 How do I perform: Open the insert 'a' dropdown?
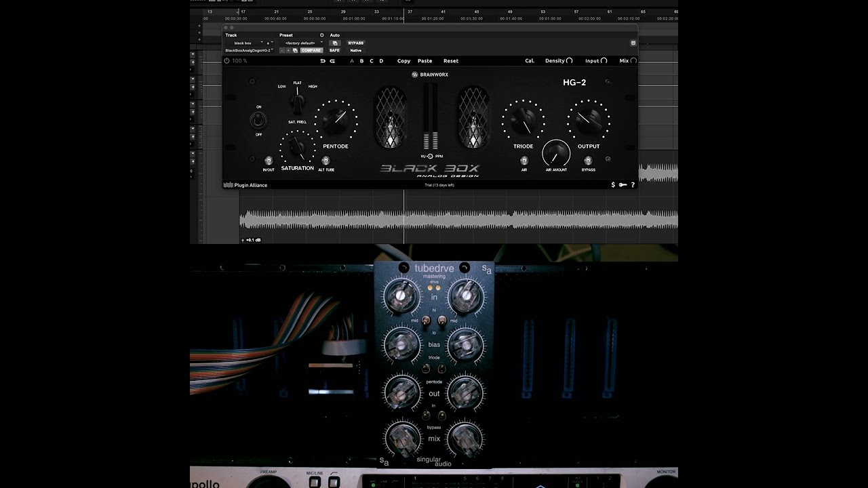coord(270,43)
